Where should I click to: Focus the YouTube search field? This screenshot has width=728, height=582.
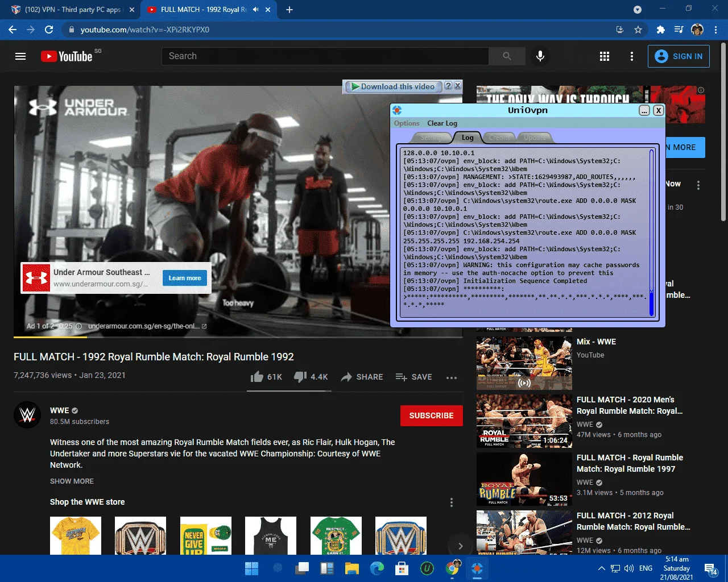pyautogui.click(x=325, y=56)
